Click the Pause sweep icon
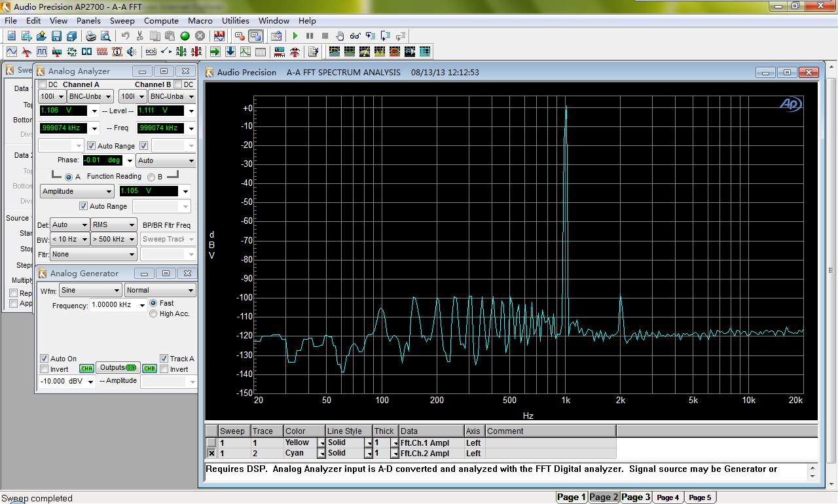 click(x=310, y=36)
